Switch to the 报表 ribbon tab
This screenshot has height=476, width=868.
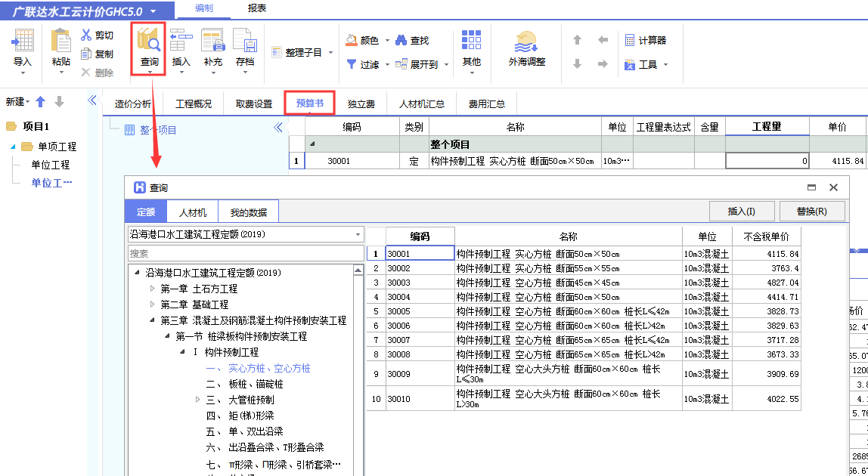coord(257,8)
